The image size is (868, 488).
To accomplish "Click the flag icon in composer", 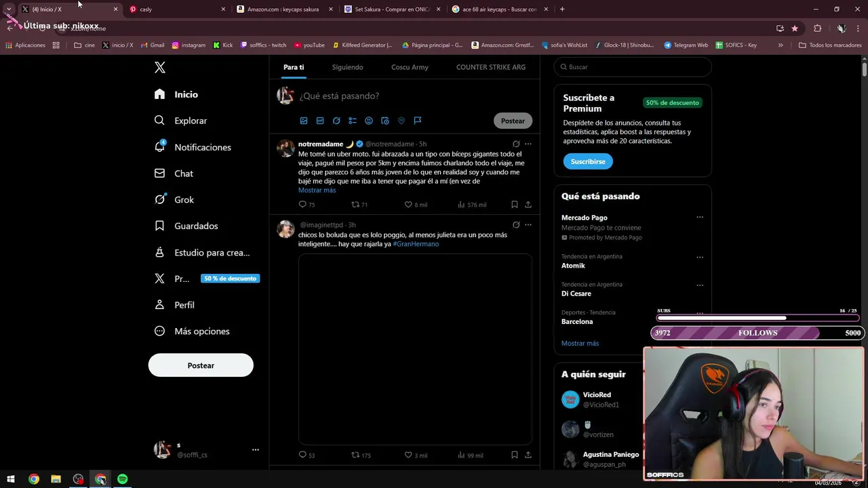I will point(418,121).
